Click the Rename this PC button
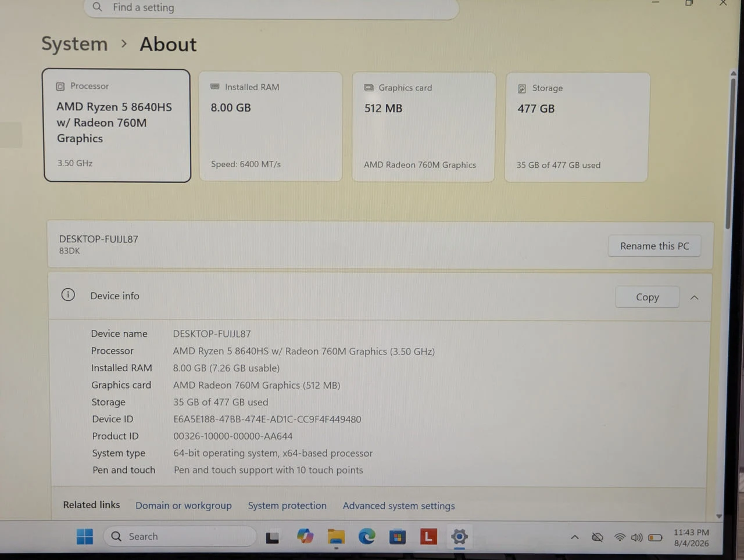The height and width of the screenshot is (560, 744). tap(654, 246)
